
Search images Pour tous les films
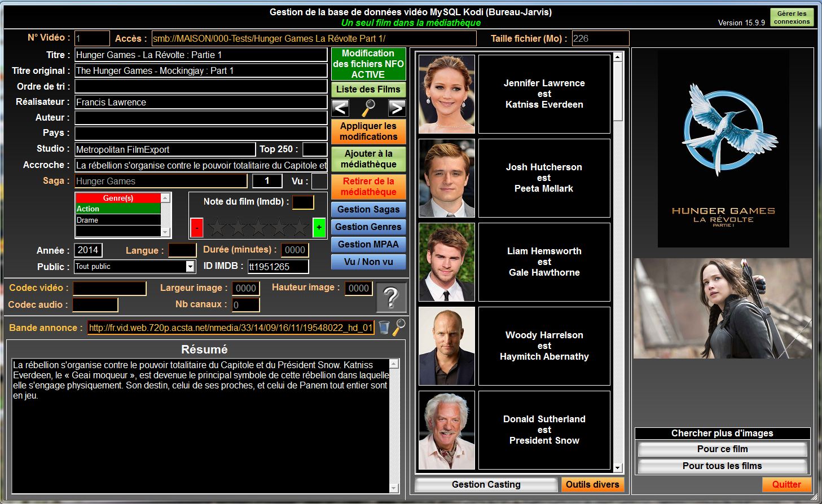pyautogui.click(x=723, y=466)
